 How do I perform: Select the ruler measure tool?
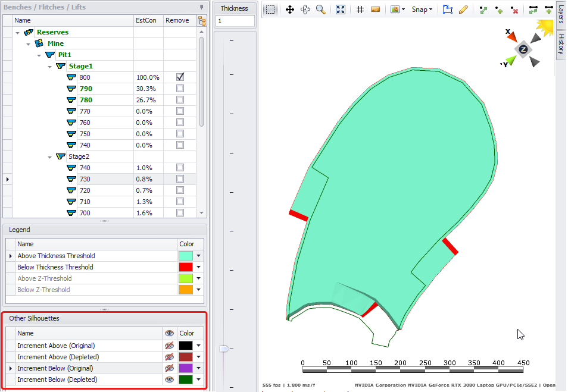375,10
